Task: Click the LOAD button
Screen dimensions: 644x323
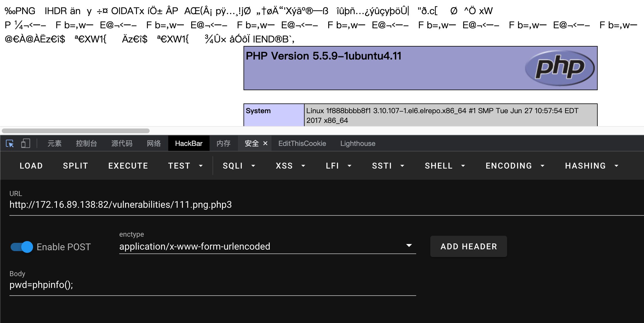Action: click(x=31, y=166)
